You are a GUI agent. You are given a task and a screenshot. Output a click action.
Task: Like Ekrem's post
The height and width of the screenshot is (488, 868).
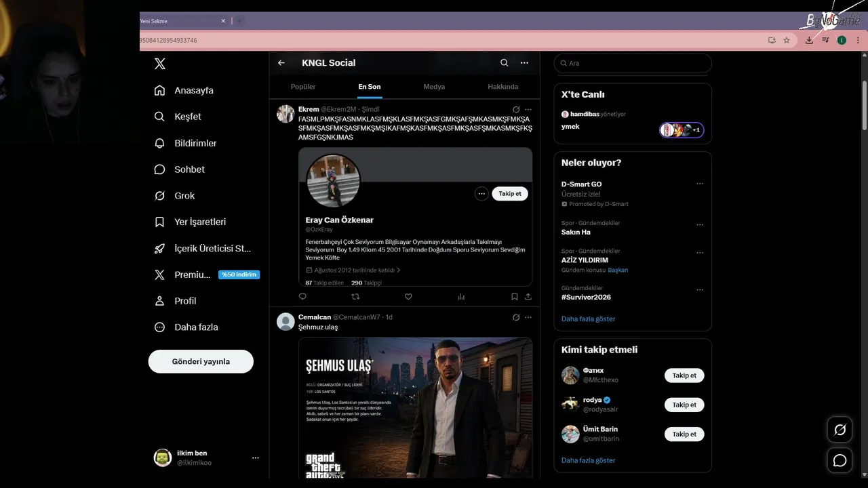(408, 296)
